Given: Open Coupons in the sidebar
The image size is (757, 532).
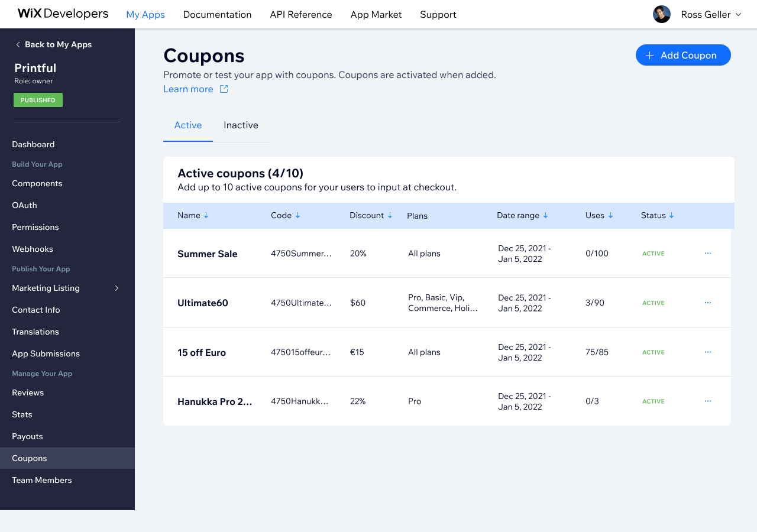Looking at the screenshot, I should (67, 458).
